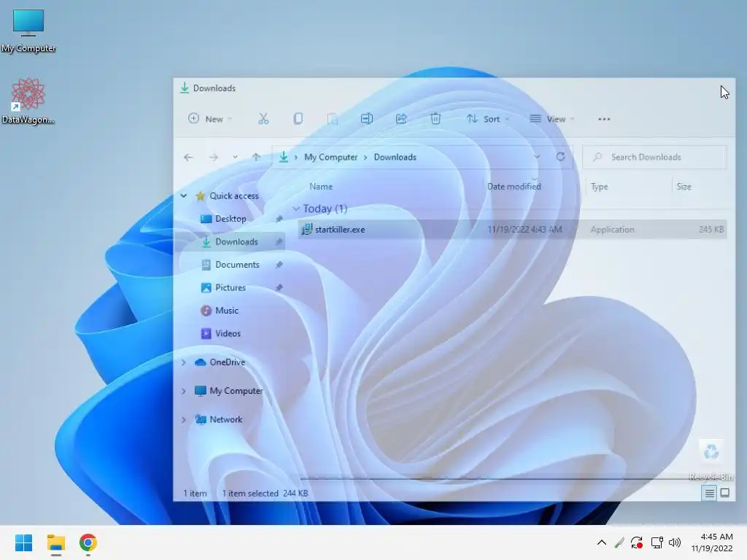Image resolution: width=747 pixels, height=560 pixels.
Task: Select the startkiller.exe file icon
Action: click(307, 230)
